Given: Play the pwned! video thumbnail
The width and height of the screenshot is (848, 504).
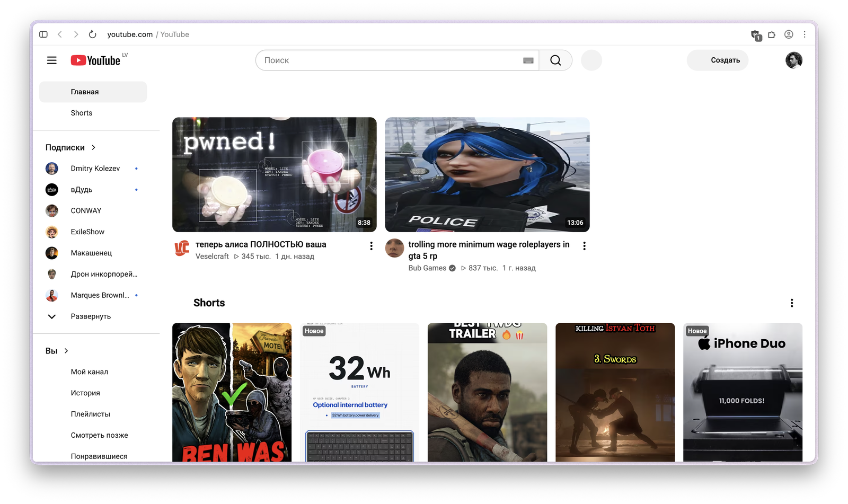Looking at the screenshot, I should click(275, 174).
